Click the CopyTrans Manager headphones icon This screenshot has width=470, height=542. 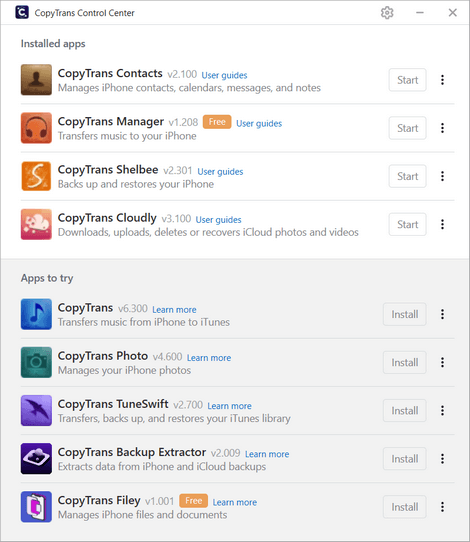(x=36, y=128)
